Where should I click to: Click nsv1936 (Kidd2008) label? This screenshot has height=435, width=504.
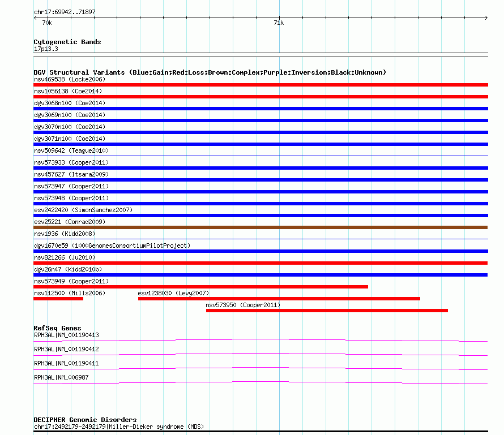[x=65, y=234]
